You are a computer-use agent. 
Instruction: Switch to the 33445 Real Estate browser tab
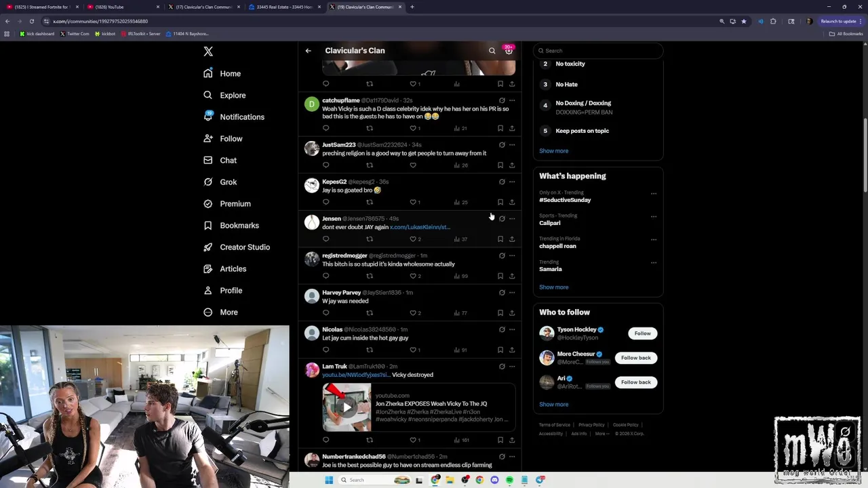pyautogui.click(x=284, y=7)
